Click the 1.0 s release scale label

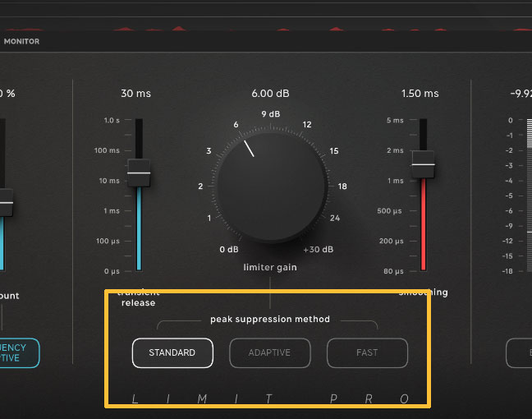tap(112, 120)
